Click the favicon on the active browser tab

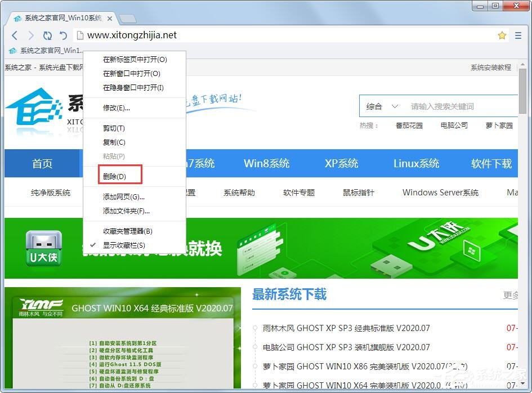click(x=17, y=17)
